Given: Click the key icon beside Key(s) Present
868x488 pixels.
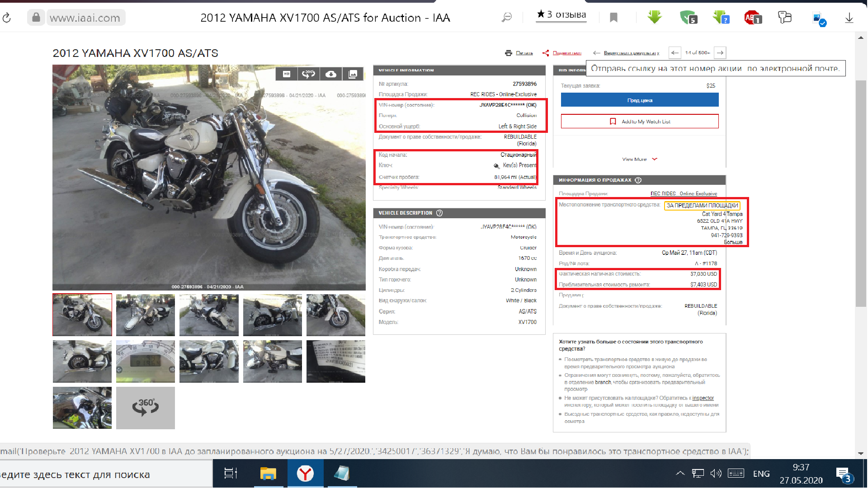Looking at the screenshot, I should (497, 166).
